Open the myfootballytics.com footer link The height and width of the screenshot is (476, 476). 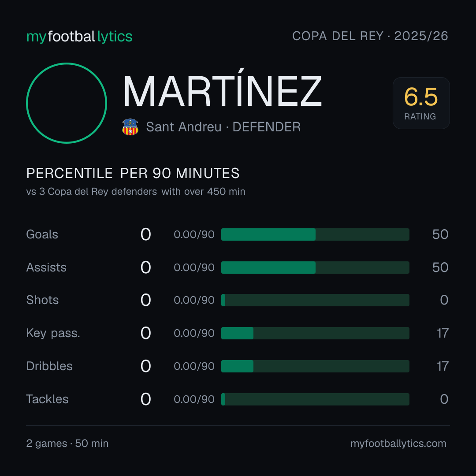[398, 443]
